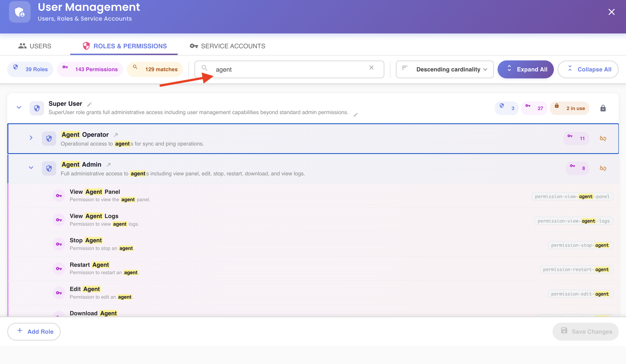Click key icon of Stop Agent
Screen dimensions: 626x364
[x=59, y=244]
